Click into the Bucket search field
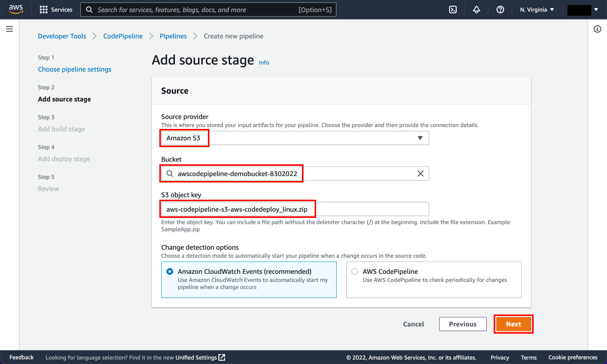This screenshot has width=607, height=364. tap(295, 173)
